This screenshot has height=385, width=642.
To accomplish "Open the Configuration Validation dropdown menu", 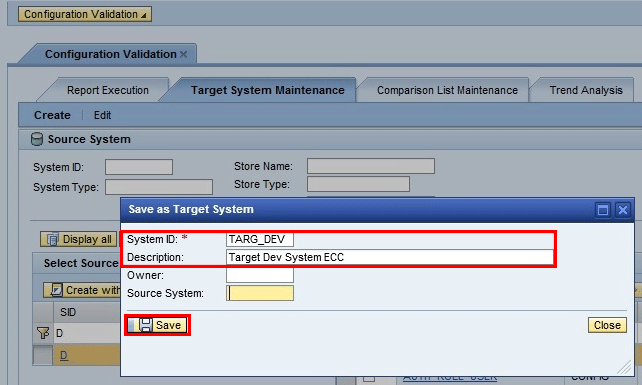I will pyautogui.click(x=85, y=14).
